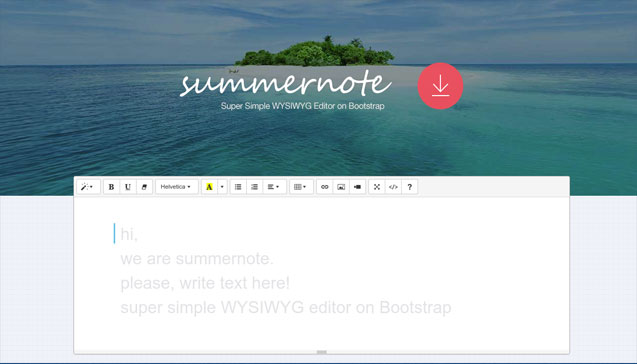Image resolution: width=637 pixels, height=364 pixels.
Task: Open the color picker dropdown arrow
Action: point(222,187)
